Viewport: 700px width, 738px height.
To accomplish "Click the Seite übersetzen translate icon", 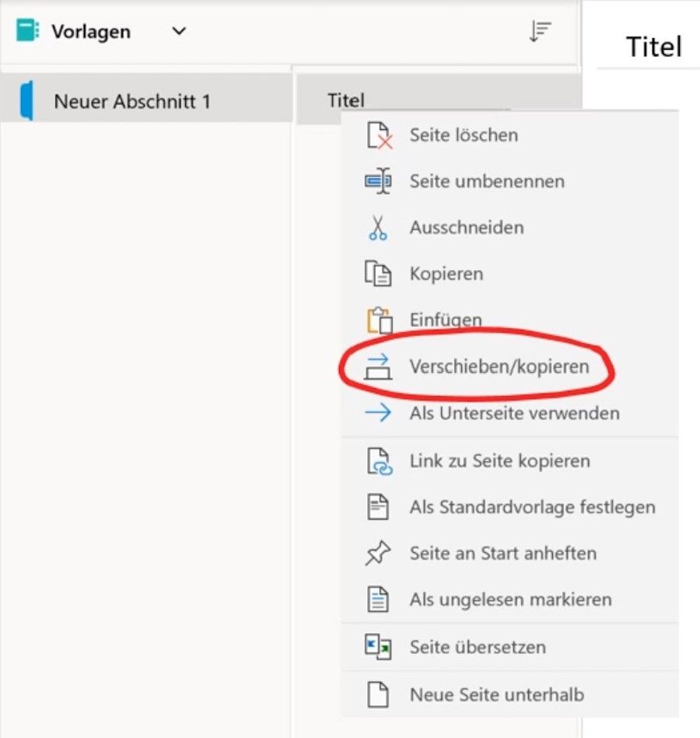I will 379,647.
